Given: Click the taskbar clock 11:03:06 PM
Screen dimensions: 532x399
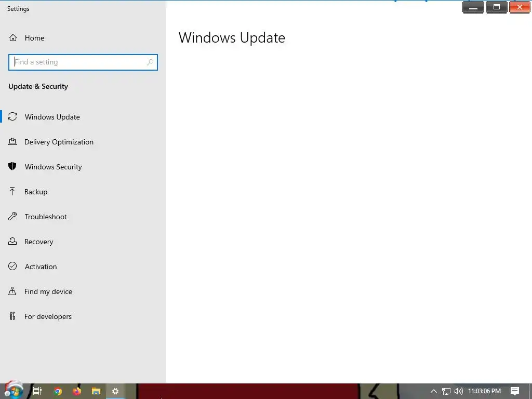Looking at the screenshot, I should (485, 391).
